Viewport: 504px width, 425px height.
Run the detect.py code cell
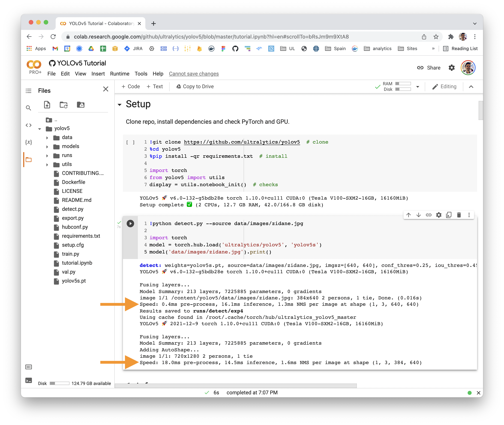click(x=131, y=224)
